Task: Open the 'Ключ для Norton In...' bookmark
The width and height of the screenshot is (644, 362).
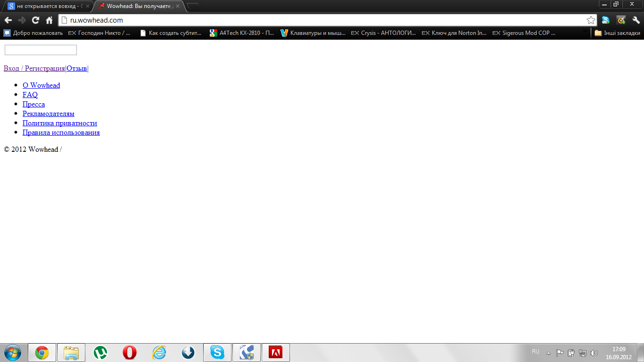Action: (x=454, y=33)
